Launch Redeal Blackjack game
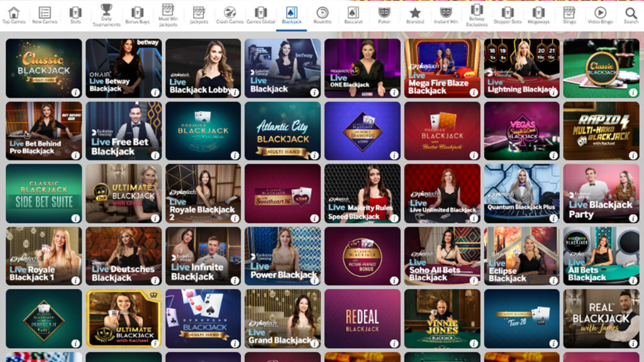 point(362,319)
